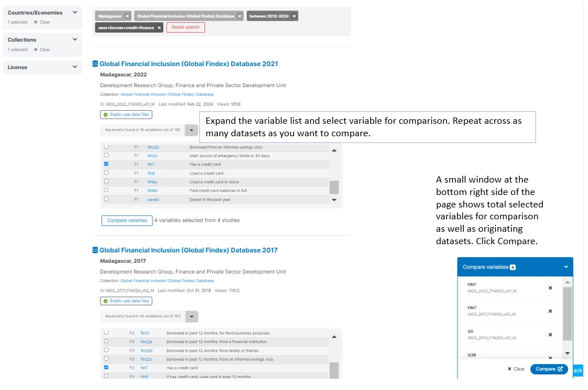Viewport: 588px width, 390px height.
Task: Uncheck fin7 Has a credit card in 2017 list
Action: pyautogui.click(x=106, y=367)
